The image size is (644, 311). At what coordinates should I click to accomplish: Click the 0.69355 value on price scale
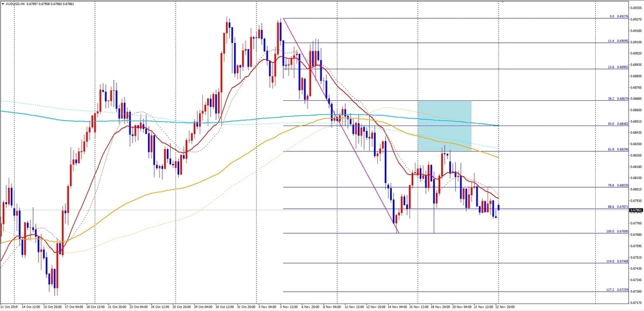tap(637, 9)
